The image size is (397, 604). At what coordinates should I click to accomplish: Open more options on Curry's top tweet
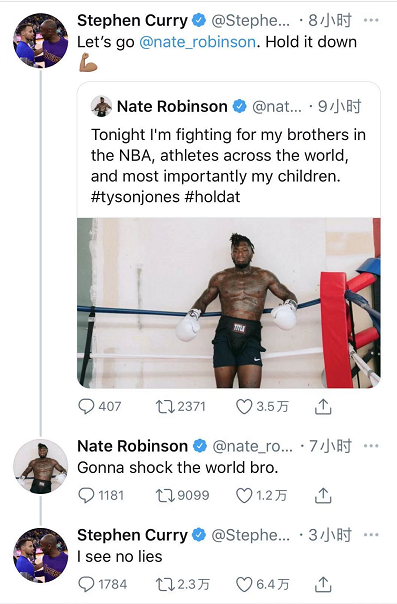[371, 20]
